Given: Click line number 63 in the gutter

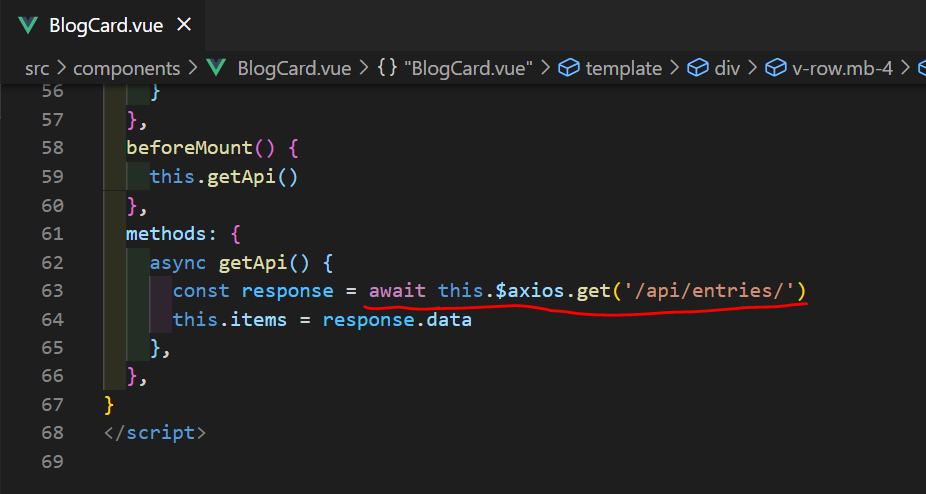Looking at the screenshot, I should pyautogui.click(x=52, y=291).
